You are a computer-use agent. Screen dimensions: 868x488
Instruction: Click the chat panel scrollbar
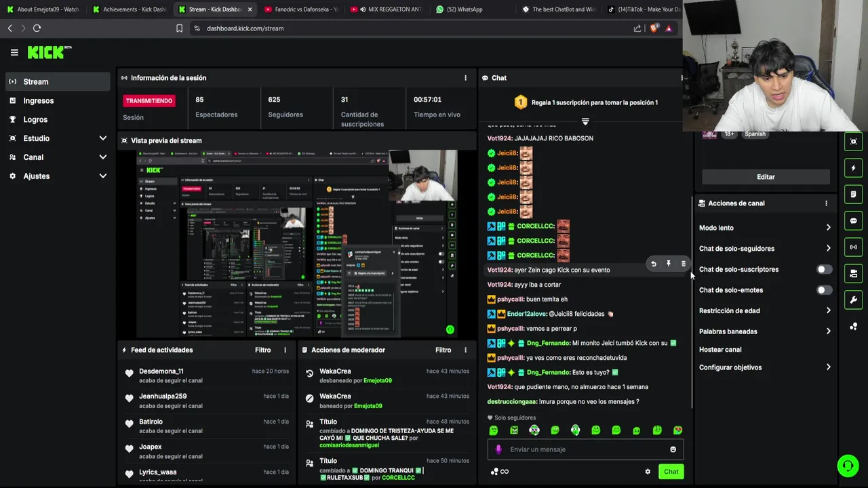(692, 302)
